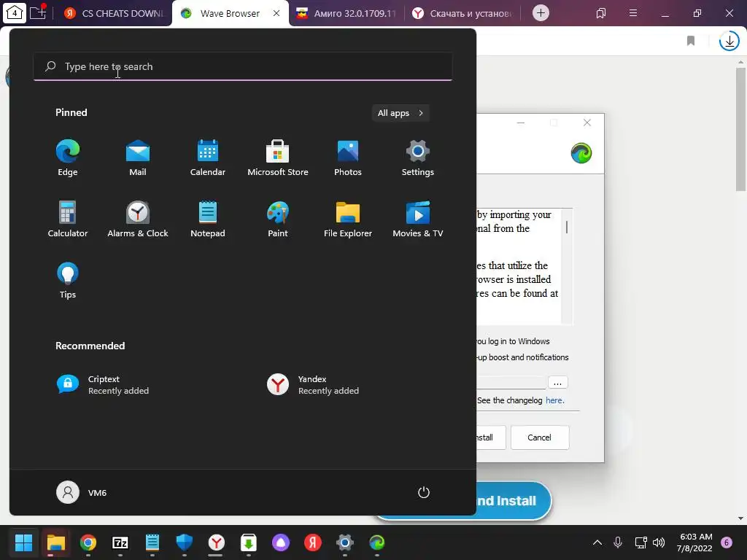
Task: Click the power button in Start menu
Action: click(424, 492)
